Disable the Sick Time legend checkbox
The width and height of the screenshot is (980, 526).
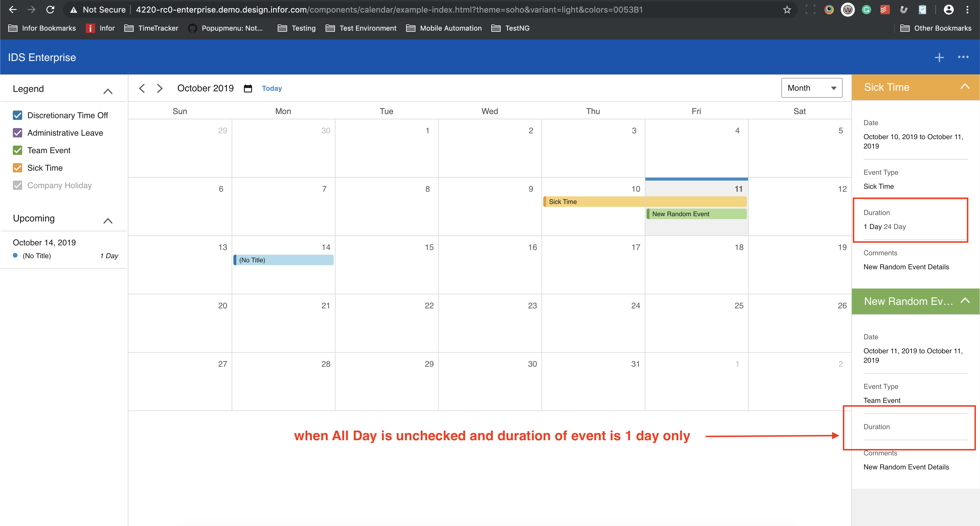pos(18,168)
